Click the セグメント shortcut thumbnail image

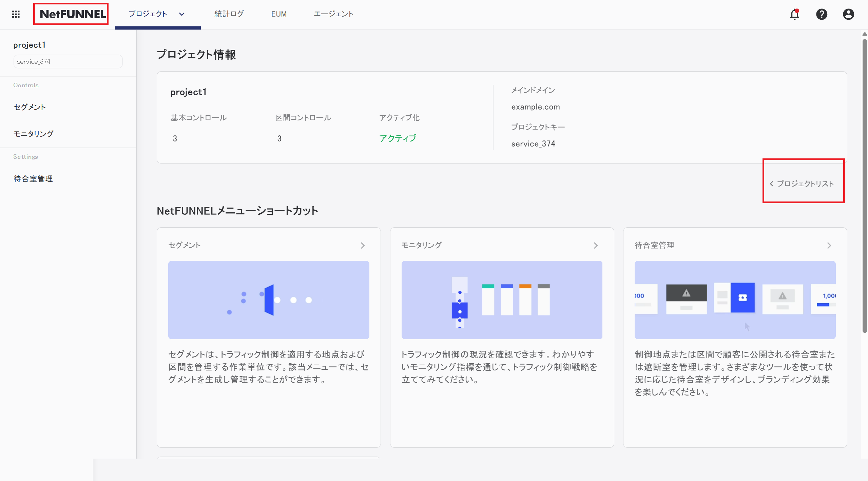[x=268, y=300]
